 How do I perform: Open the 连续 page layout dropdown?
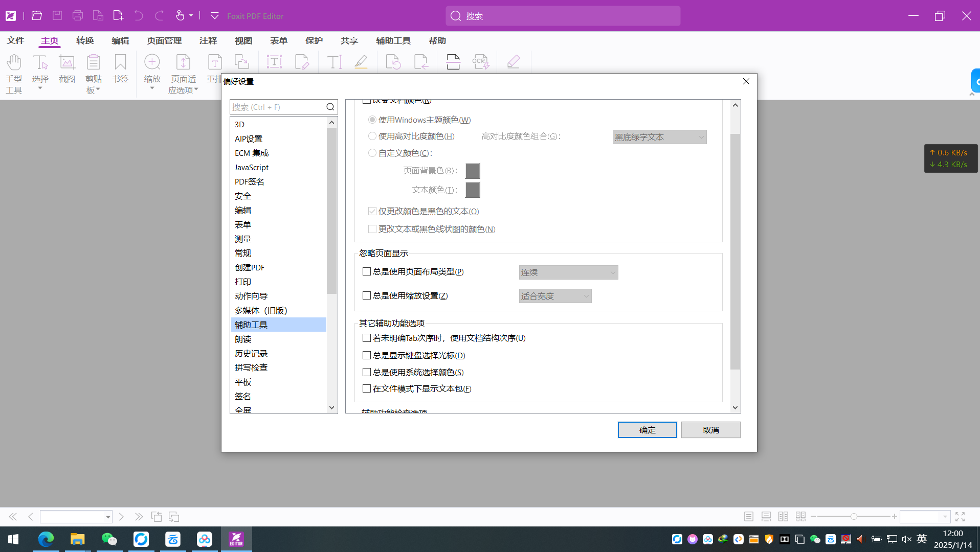pyautogui.click(x=568, y=272)
